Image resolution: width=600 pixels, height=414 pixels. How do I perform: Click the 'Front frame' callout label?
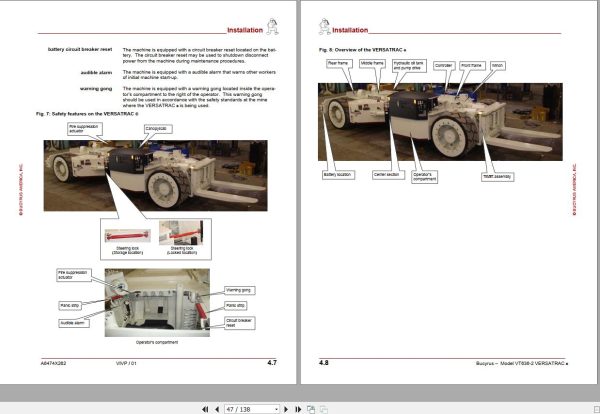tap(472, 66)
